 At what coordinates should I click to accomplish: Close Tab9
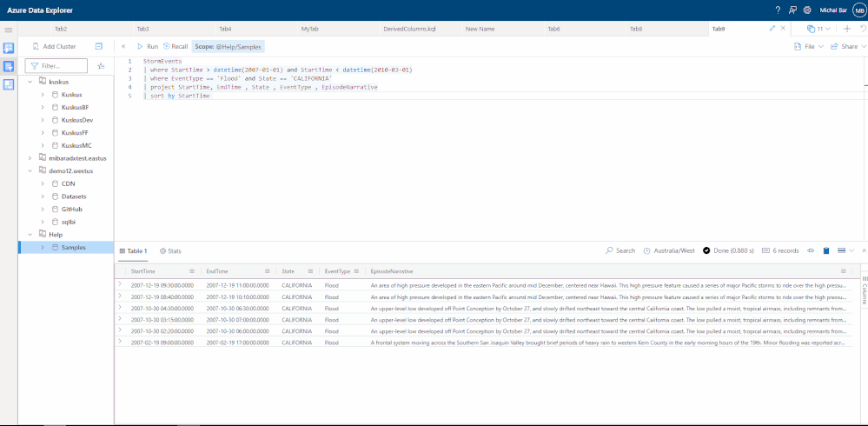pyautogui.click(x=783, y=28)
